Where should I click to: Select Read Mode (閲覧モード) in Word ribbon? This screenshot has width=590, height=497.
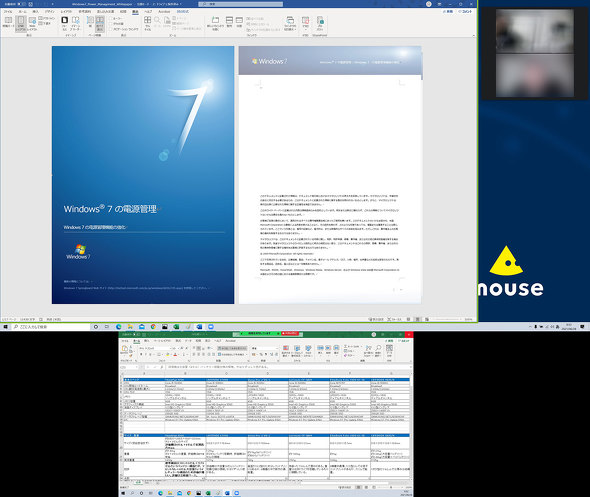[8, 23]
